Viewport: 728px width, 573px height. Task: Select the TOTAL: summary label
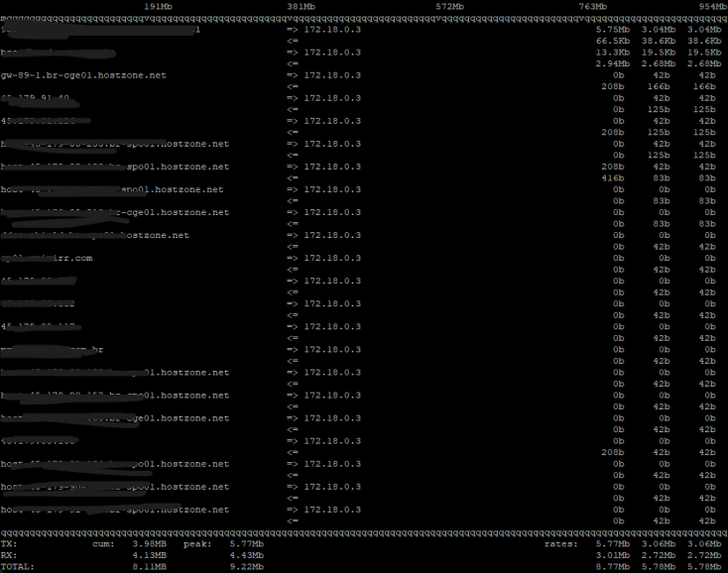17,566
